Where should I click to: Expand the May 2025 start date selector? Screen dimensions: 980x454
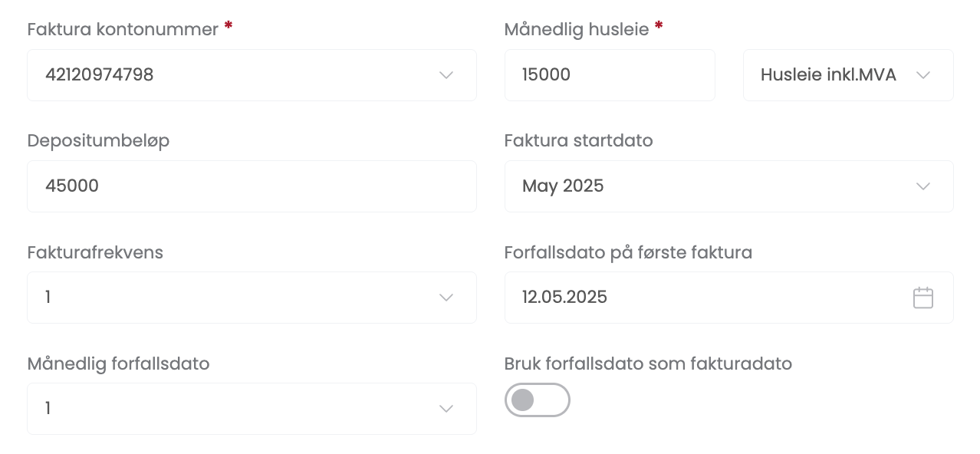coord(563,186)
